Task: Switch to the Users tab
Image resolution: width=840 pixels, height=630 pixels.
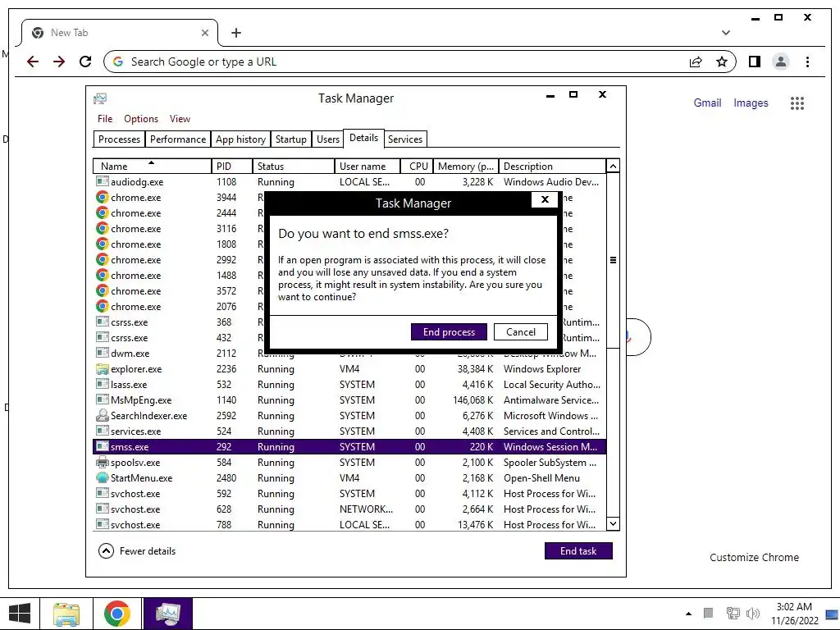Action: [328, 139]
